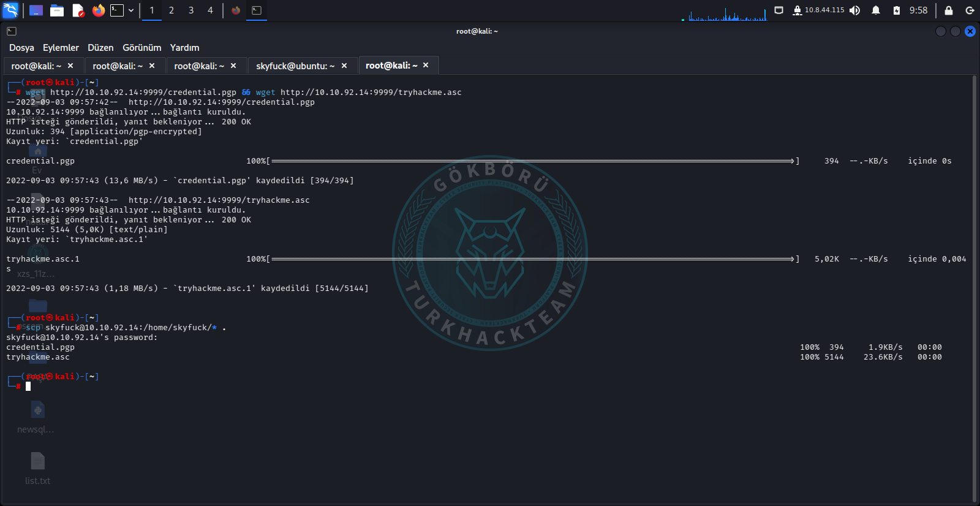This screenshot has height=506, width=980.
Task: Bring up the Firefox window from taskbar
Action: [x=236, y=10]
